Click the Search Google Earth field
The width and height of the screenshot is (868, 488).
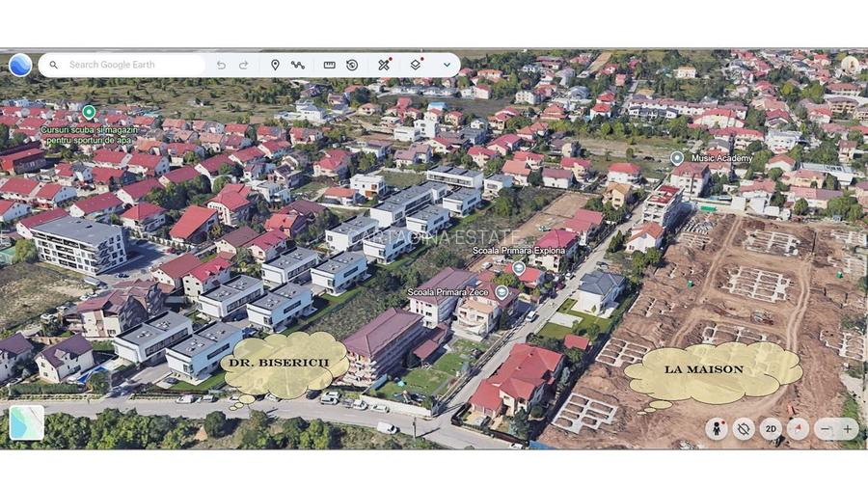[125, 65]
